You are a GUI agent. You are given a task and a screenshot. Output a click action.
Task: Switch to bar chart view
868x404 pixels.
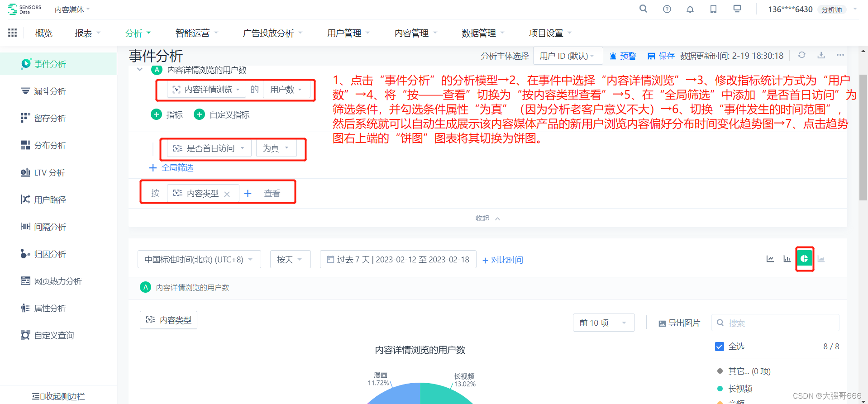pyautogui.click(x=787, y=259)
